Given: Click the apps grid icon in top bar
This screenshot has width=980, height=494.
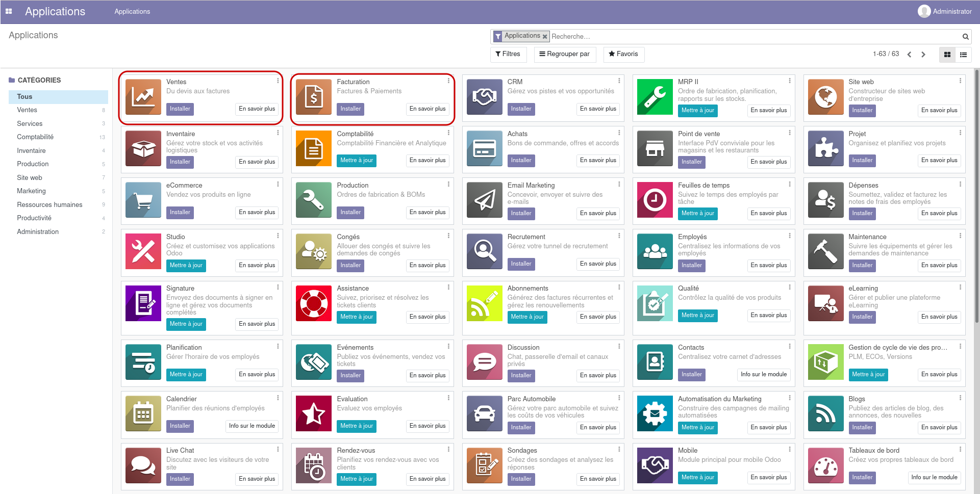Looking at the screenshot, I should coord(9,11).
